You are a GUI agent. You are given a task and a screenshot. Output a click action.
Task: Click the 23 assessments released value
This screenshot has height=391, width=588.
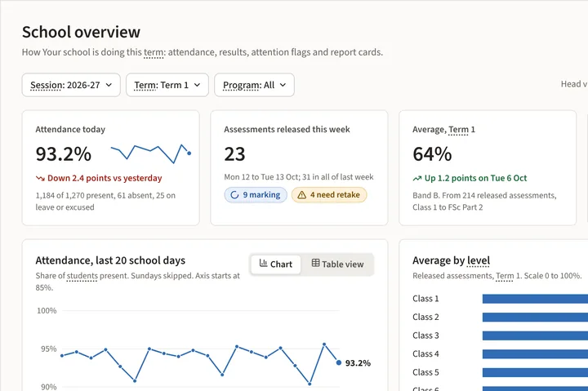(x=234, y=154)
